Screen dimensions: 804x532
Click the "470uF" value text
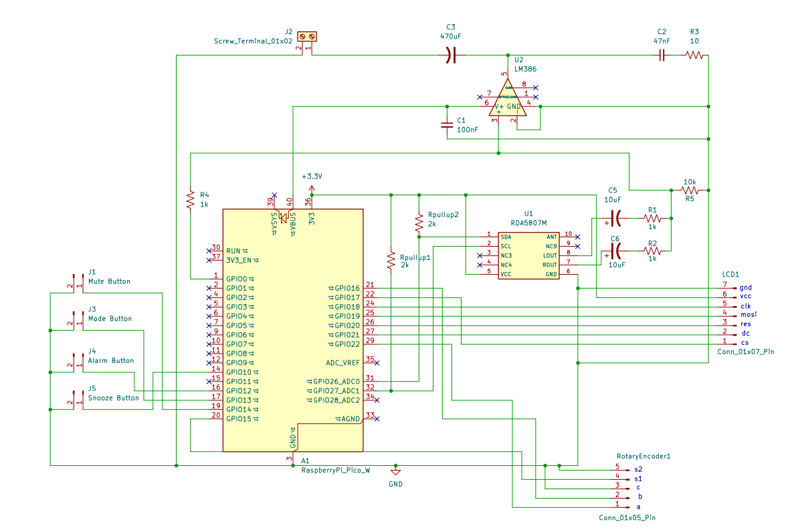click(451, 35)
